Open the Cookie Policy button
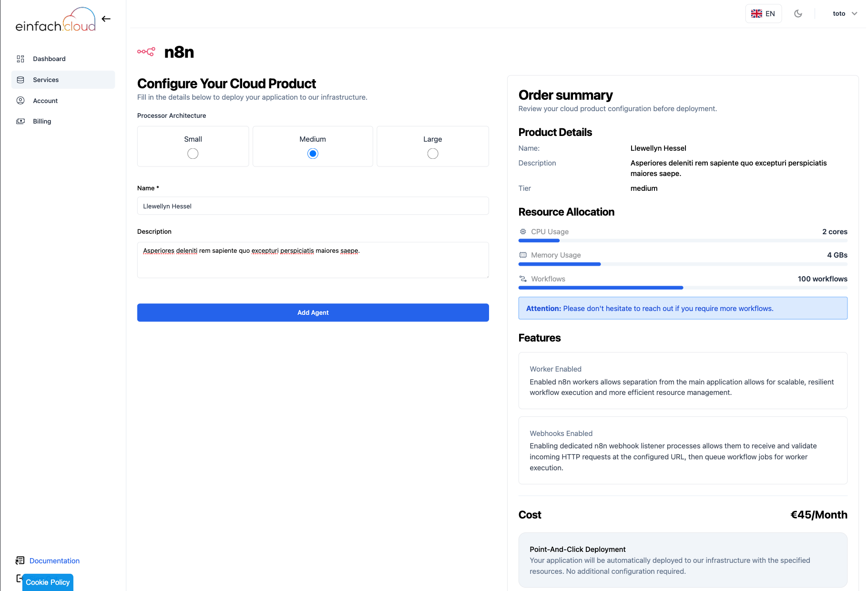 [48, 582]
